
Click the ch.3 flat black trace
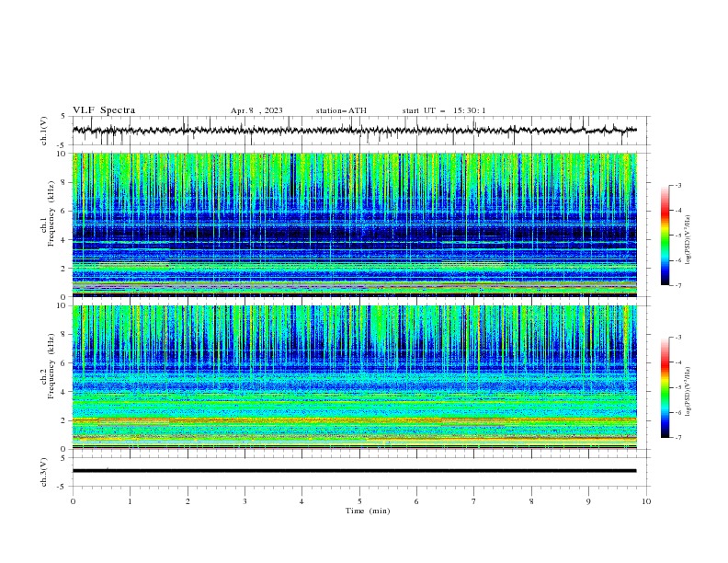(x=354, y=471)
